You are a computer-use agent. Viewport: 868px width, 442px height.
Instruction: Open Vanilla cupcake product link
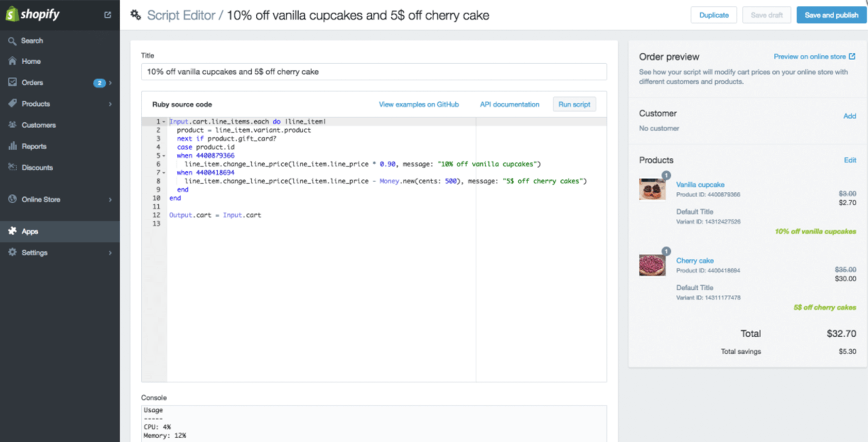(x=700, y=184)
